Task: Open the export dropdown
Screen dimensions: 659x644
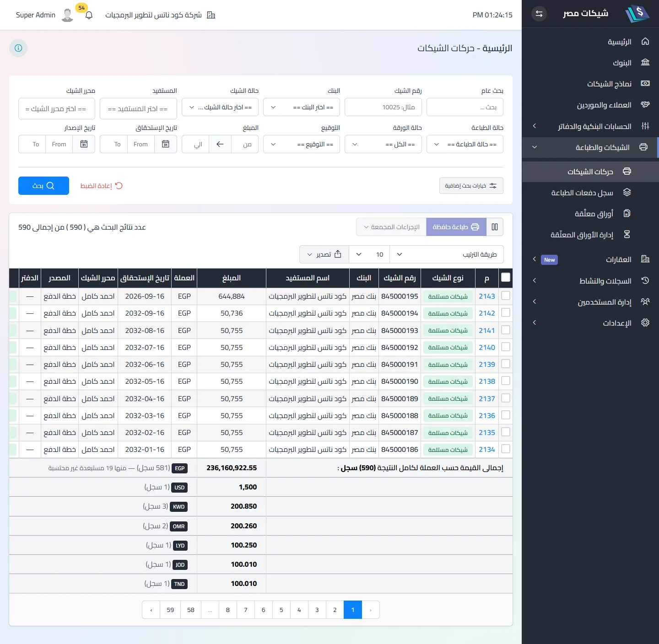Action: [324, 254]
